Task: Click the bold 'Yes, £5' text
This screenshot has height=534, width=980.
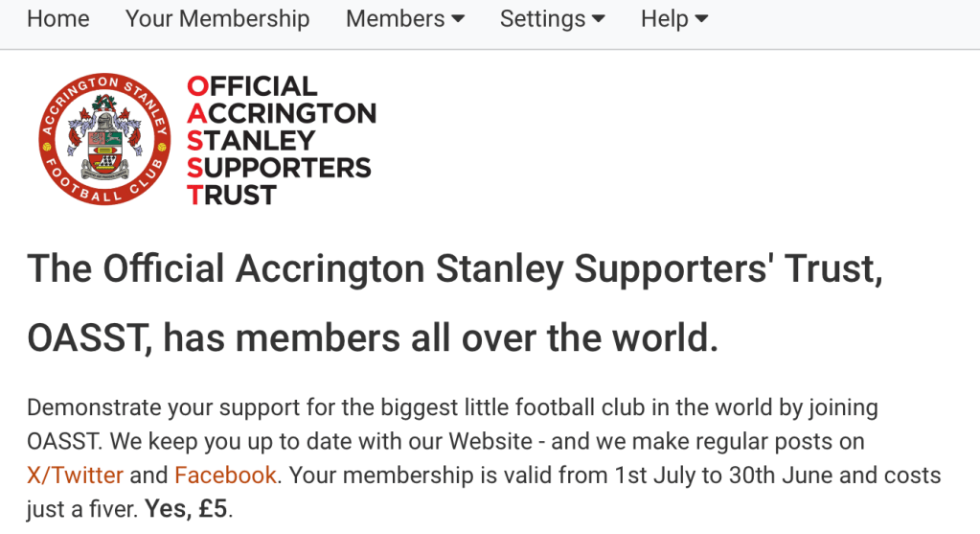Action: 187,508
